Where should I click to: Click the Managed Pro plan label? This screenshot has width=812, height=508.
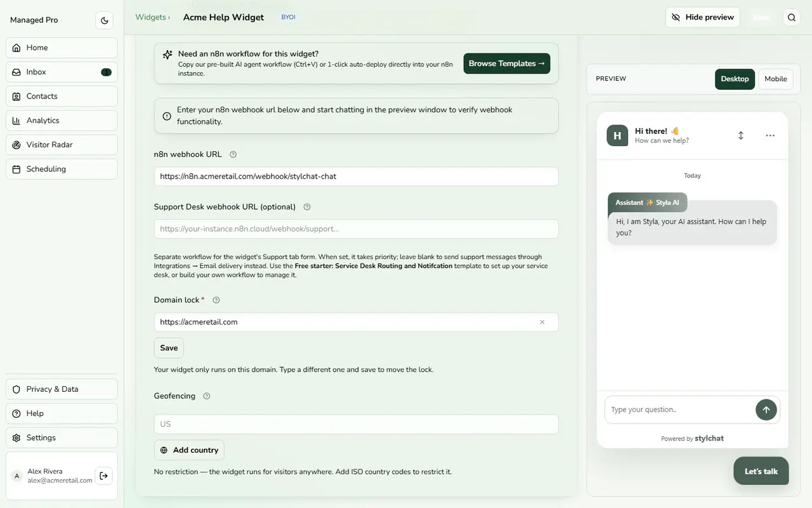pos(34,20)
